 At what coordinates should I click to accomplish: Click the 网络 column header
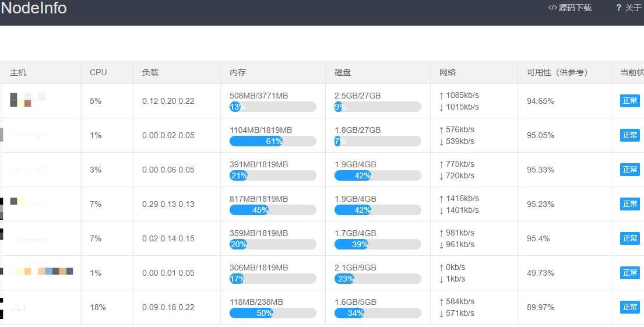tap(448, 72)
